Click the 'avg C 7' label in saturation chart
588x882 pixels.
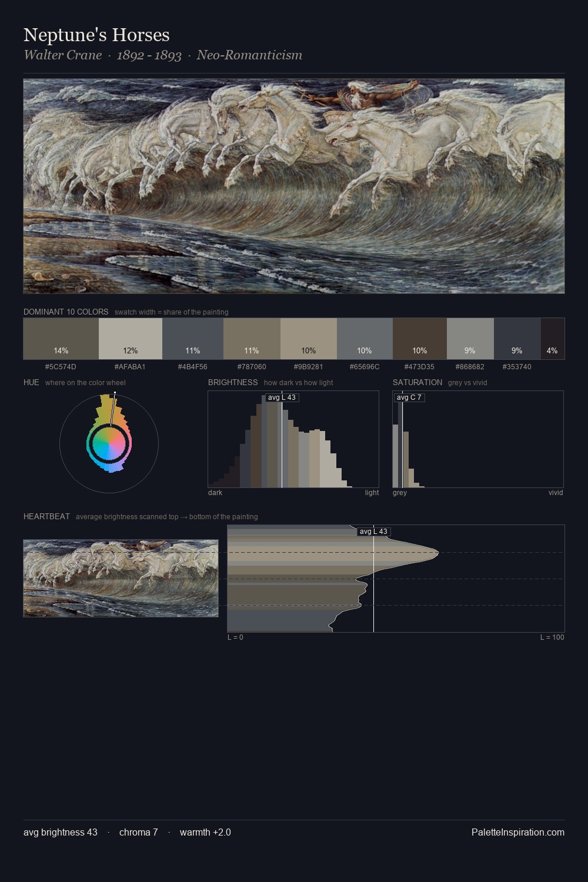coord(409,397)
